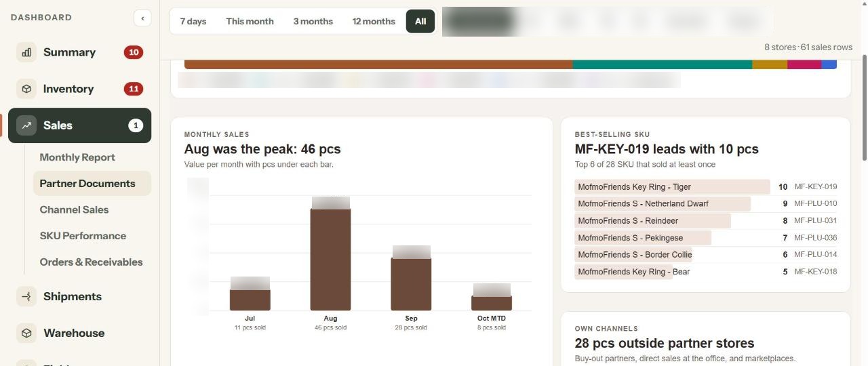The width and height of the screenshot is (868, 366).
Task: Click the 'MF-KEY-019 leads with 10 pcs' heading
Action: click(x=667, y=149)
